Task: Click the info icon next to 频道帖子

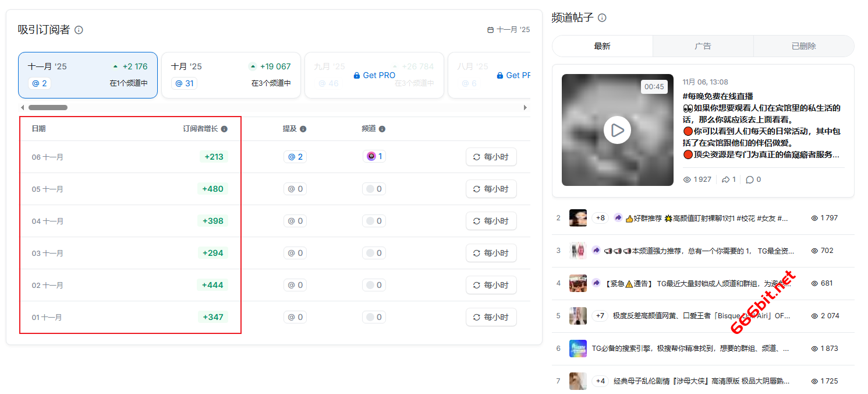Action: tap(602, 18)
